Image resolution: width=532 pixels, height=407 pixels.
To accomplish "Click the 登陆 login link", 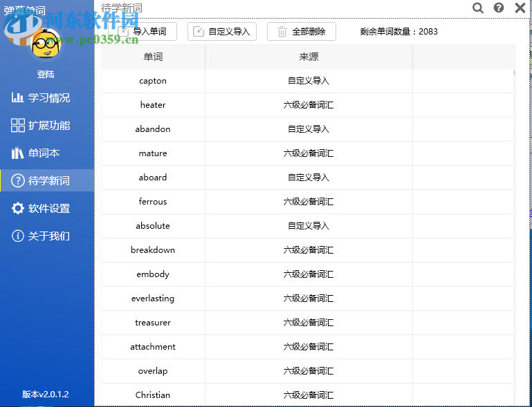I will pos(46,74).
